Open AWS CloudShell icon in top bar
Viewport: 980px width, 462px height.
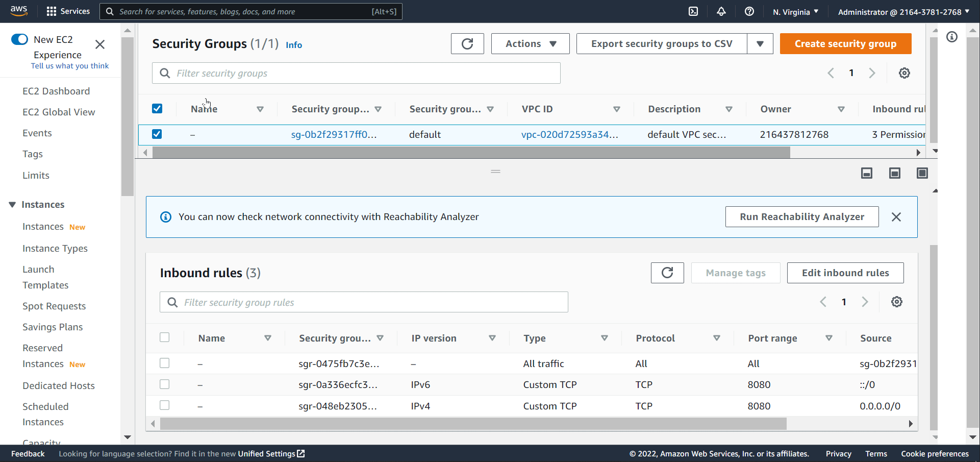(x=693, y=11)
